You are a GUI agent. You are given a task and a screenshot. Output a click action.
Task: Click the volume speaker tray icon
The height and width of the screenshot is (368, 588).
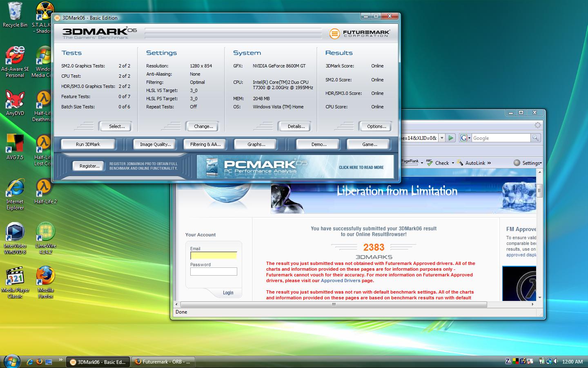coord(556,361)
